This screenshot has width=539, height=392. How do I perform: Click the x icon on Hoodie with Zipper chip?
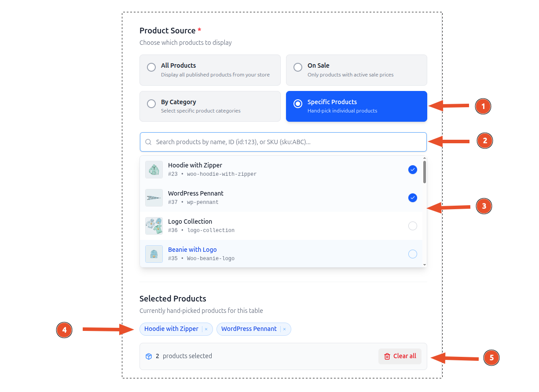click(205, 329)
